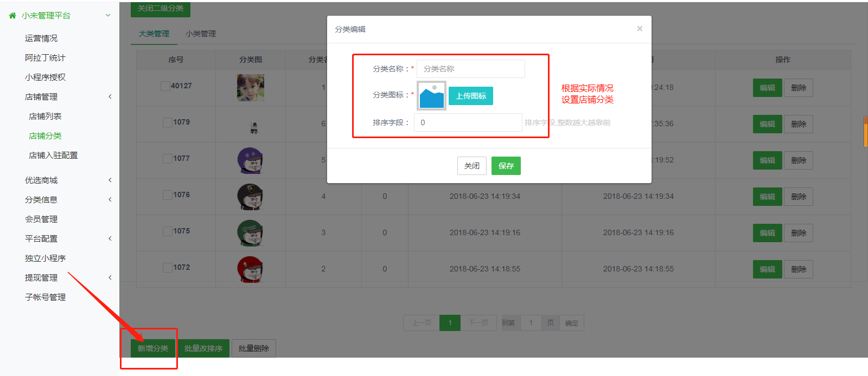868x376 pixels.
Task: Close the 分类编辑 dialog with X icon
Action: pos(640,29)
